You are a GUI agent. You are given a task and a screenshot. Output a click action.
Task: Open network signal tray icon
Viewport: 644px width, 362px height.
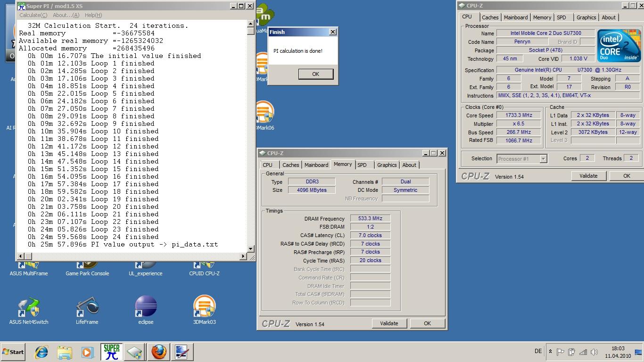(583, 352)
